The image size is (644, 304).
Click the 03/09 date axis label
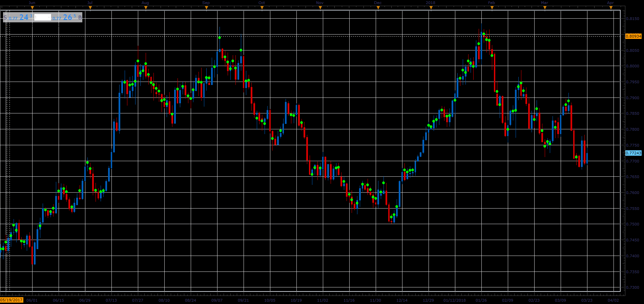[x=560, y=300]
